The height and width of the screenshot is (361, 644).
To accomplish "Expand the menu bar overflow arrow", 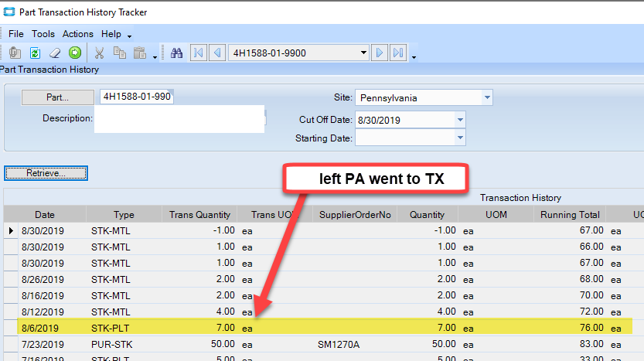I will point(129,36).
